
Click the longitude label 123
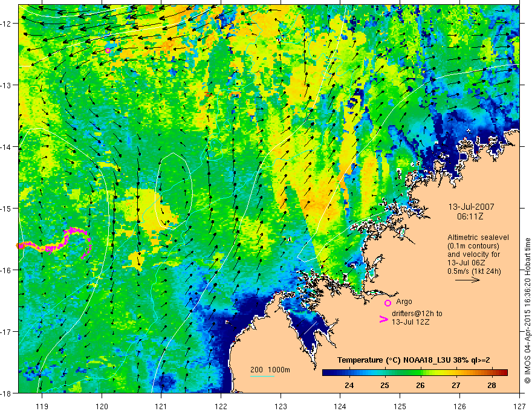pyautogui.click(x=281, y=406)
